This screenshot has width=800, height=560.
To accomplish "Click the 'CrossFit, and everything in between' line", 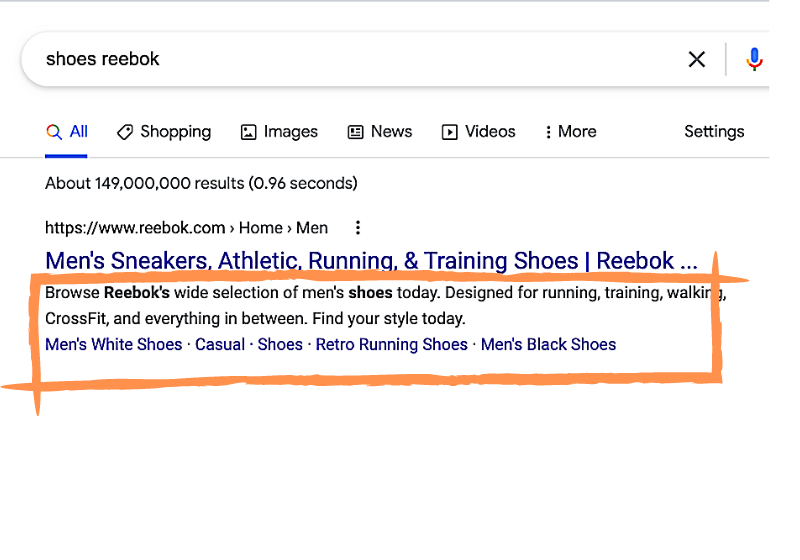I will point(255,319).
